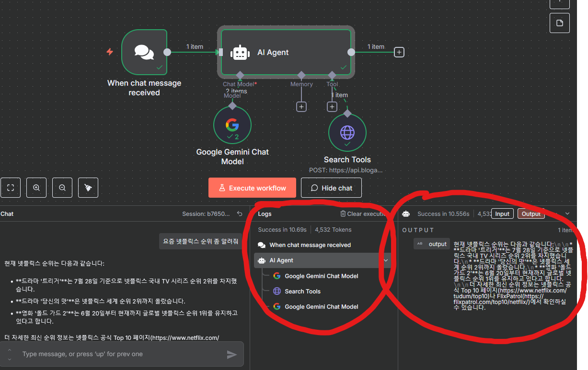Add another Tool via plus button
Screen dimensions: 588x370
[332, 107]
